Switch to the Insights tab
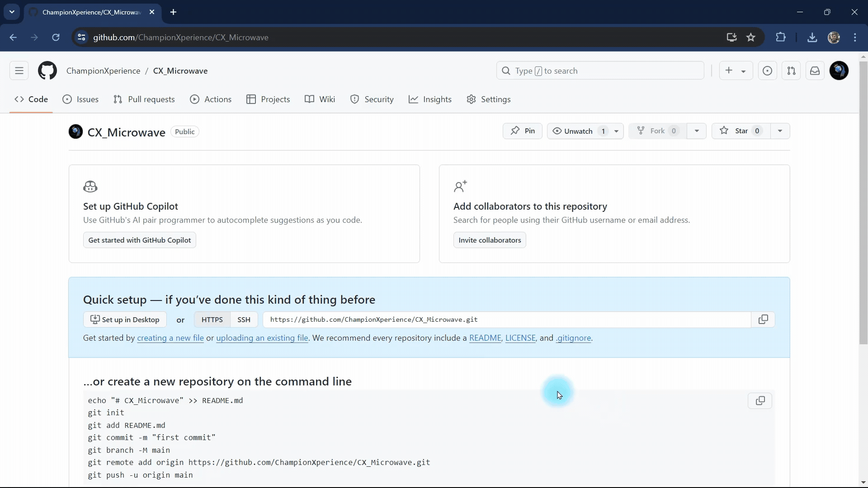 430,99
